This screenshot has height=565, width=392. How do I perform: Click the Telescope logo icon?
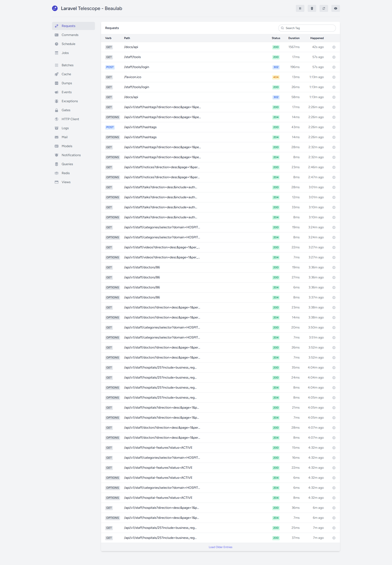pyautogui.click(x=55, y=8)
